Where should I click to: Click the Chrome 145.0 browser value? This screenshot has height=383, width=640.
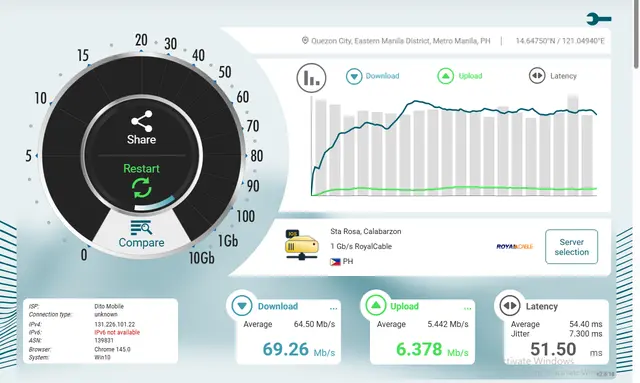coord(112,350)
